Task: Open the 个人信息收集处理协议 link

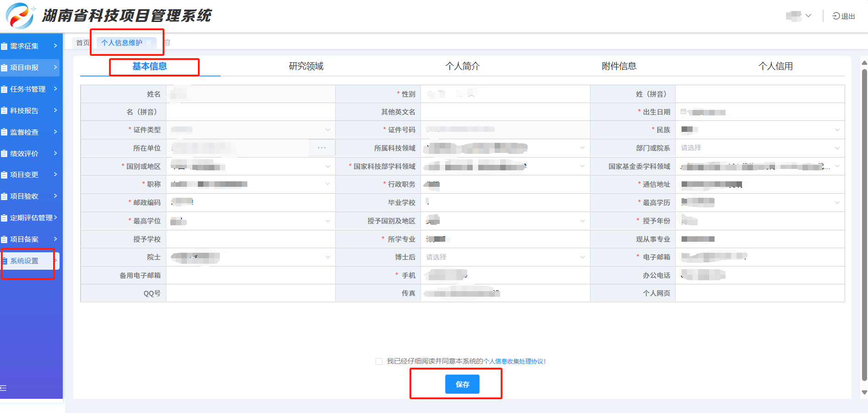Action: 513,361
